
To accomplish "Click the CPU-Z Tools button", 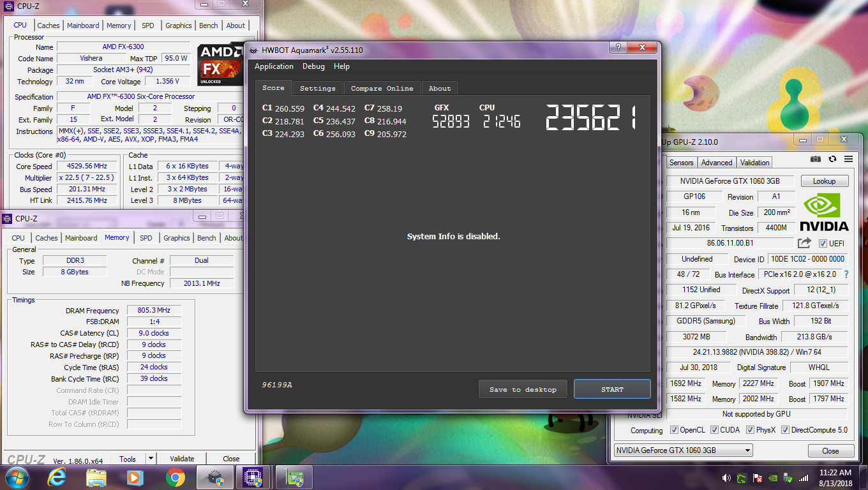I will pos(128,458).
